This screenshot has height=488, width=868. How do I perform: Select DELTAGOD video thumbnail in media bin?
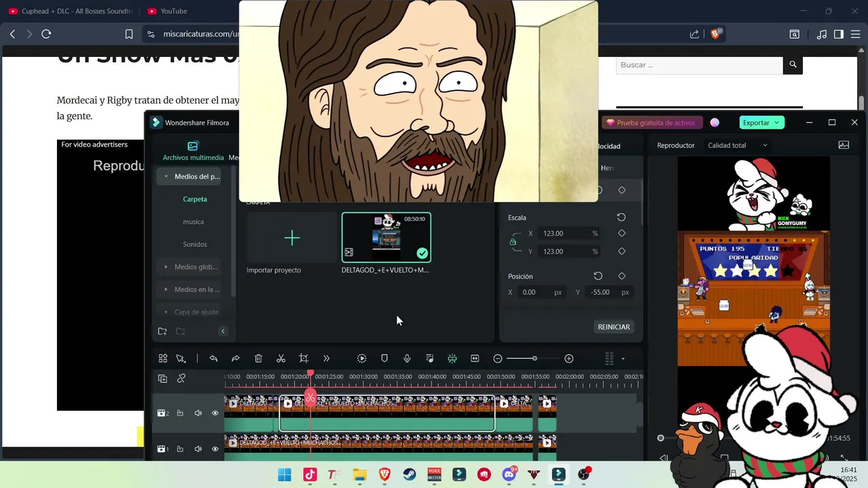[x=387, y=237]
